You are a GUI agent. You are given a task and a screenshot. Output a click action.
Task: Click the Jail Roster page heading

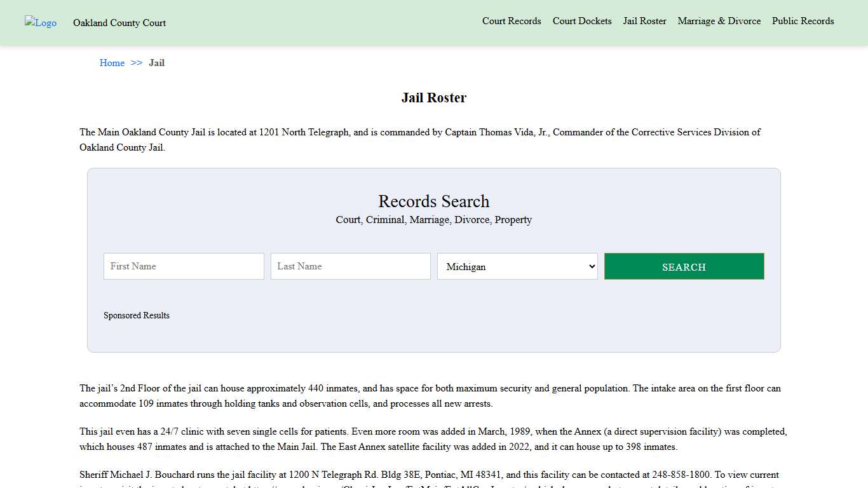pos(433,97)
